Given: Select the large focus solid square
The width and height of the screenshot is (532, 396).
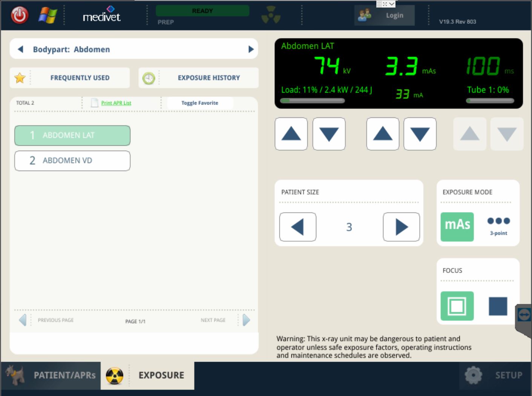Looking at the screenshot, I should (498, 306).
